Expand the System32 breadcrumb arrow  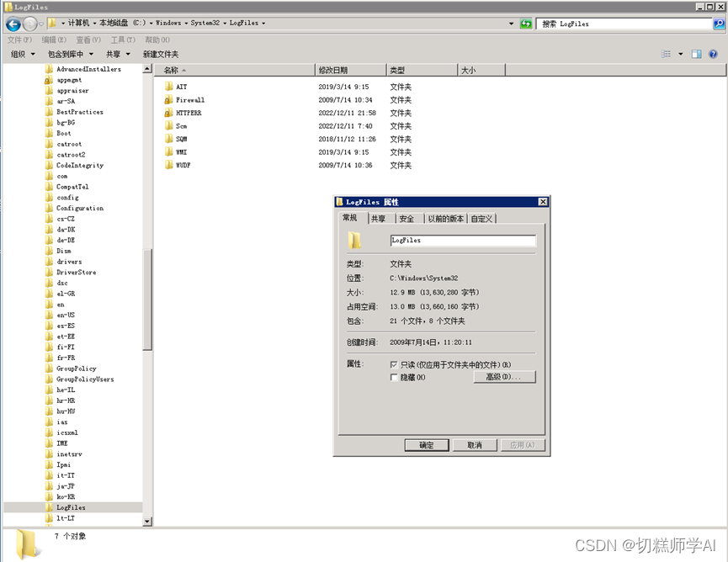point(225,23)
